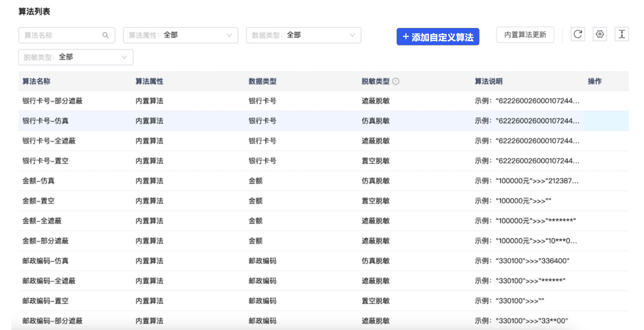Click description of 金额-全遮蔽 row
Image resolution: width=644 pixels, height=330 pixels.
tap(525, 221)
